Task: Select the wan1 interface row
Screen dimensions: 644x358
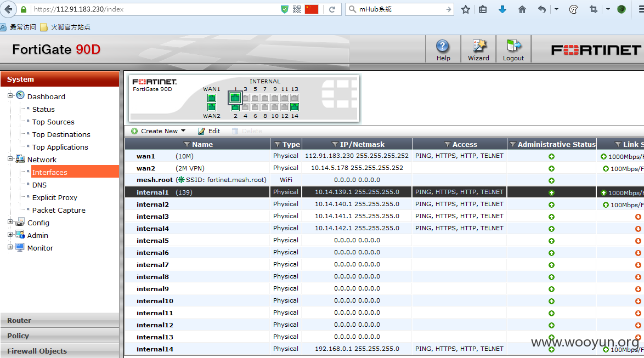Action: [385, 156]
